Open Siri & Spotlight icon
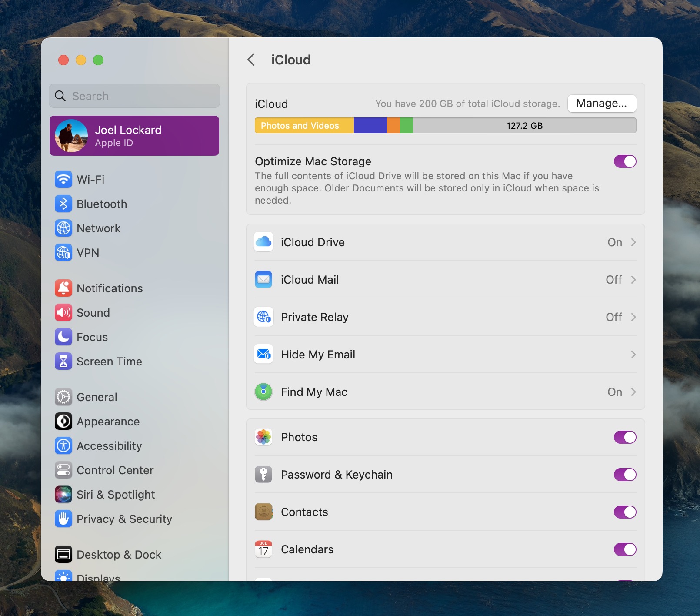The width and height of the screenshot is (700, 616). click(63, 494)
